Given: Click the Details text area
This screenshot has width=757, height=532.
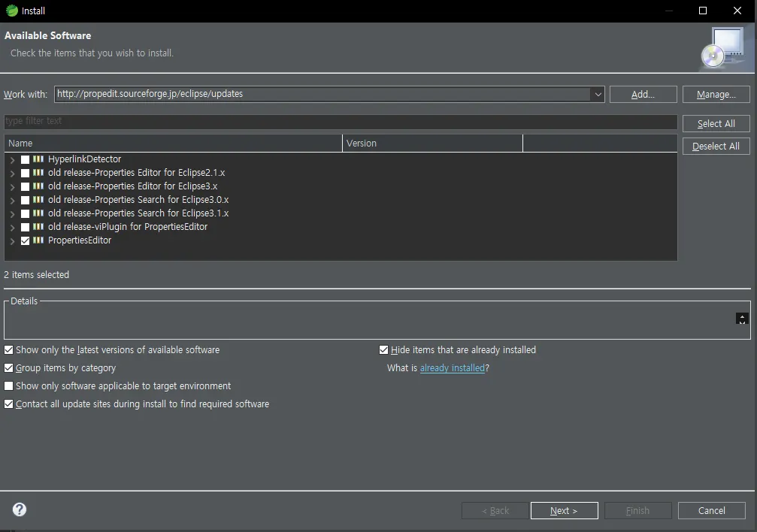Looking at the screenshot, I should [x=369, y=321].
